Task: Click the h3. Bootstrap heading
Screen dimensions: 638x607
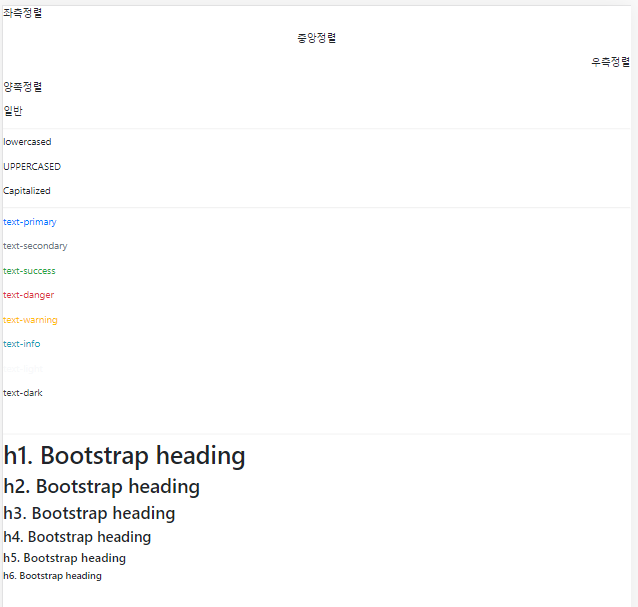Action: click(x=89, y=513)
